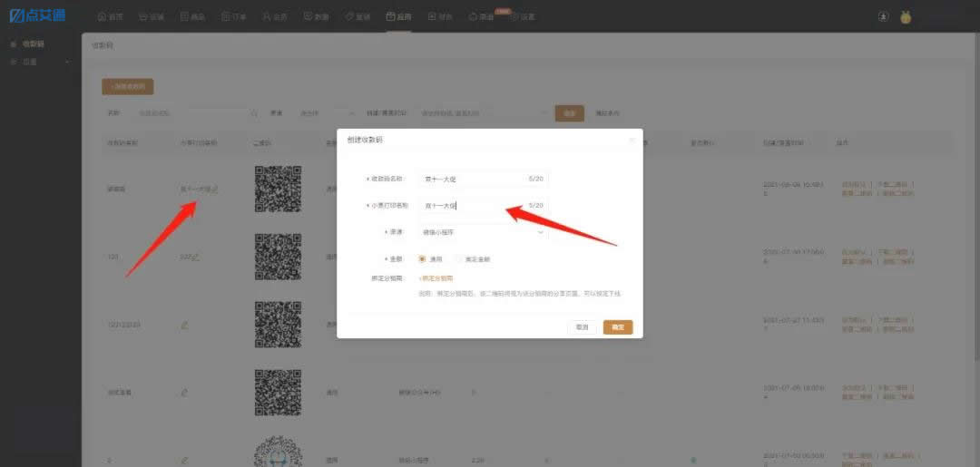
Task: Select the active 应用 nav tab
Action: coord(398,17)
